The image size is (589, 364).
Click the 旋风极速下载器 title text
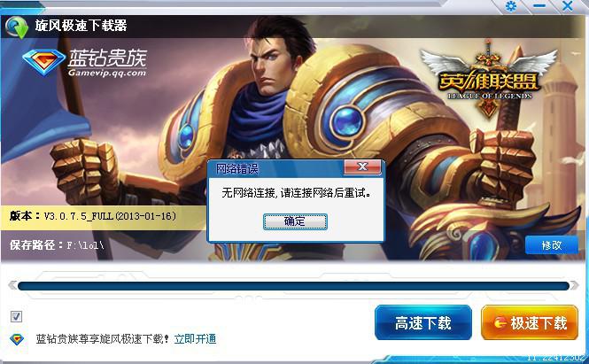(x=81, y=26)
